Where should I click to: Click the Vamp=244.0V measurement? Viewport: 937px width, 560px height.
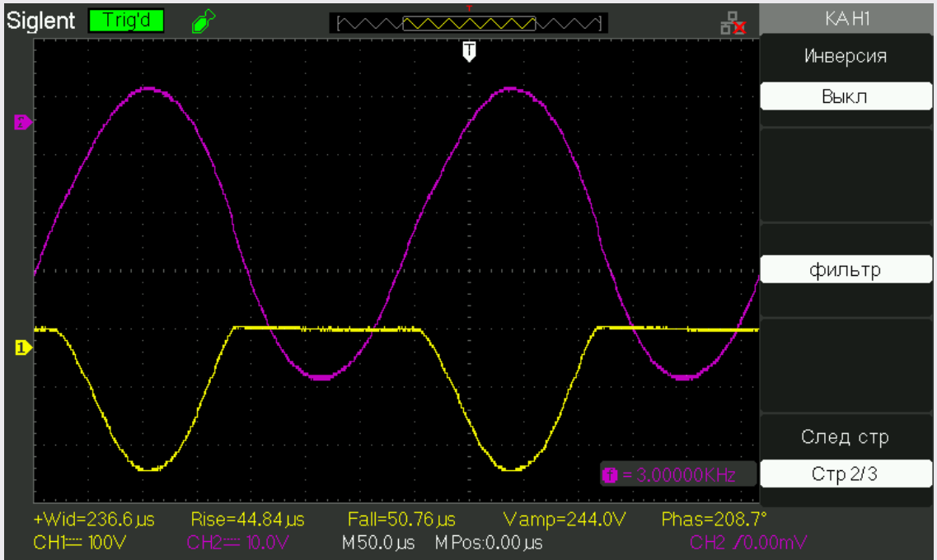tap(563, 520)
